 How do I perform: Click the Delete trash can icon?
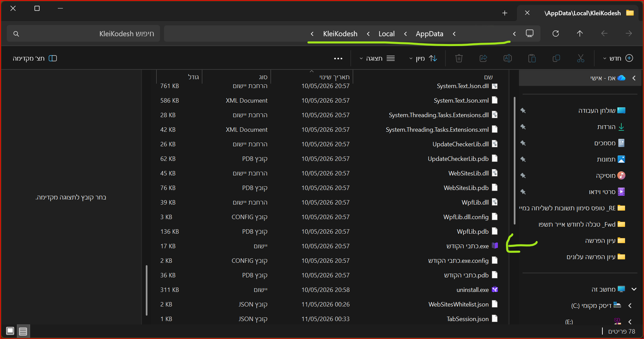459,59
